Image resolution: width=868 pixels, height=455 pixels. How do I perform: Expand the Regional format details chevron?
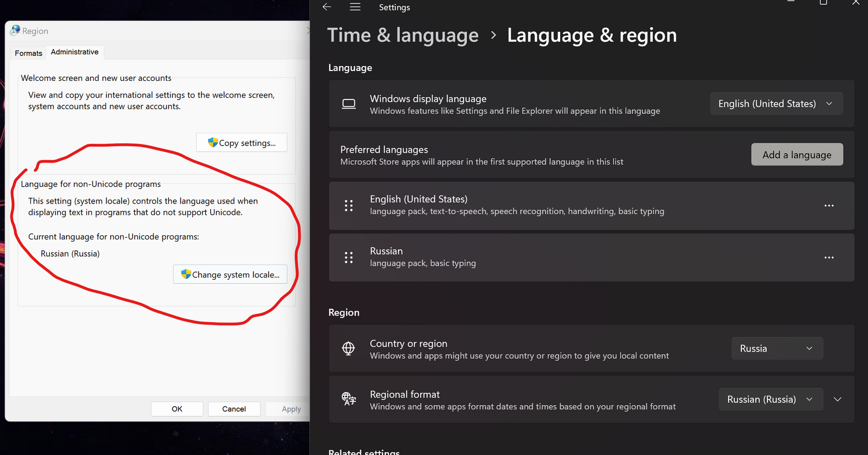[x=837, y=399]
